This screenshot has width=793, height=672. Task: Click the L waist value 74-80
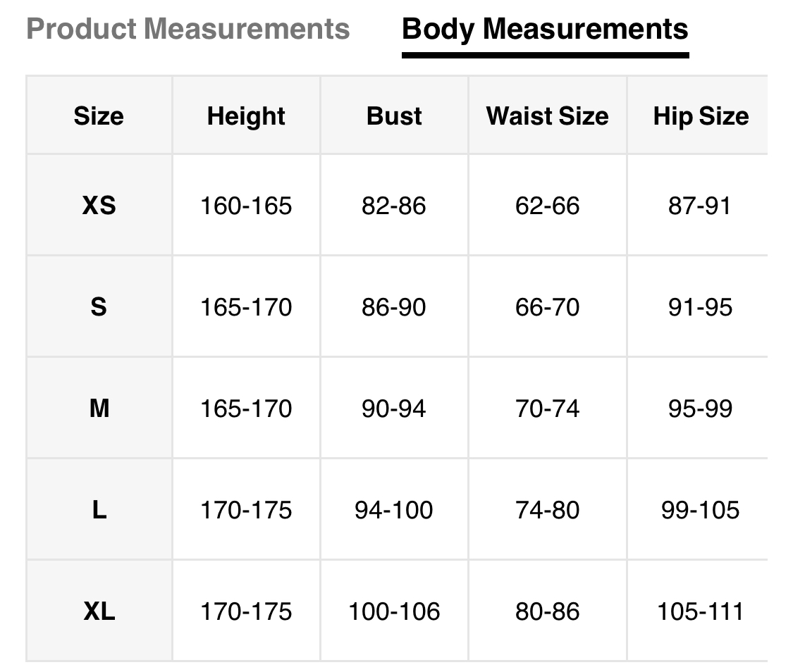[x=547, y=510]
